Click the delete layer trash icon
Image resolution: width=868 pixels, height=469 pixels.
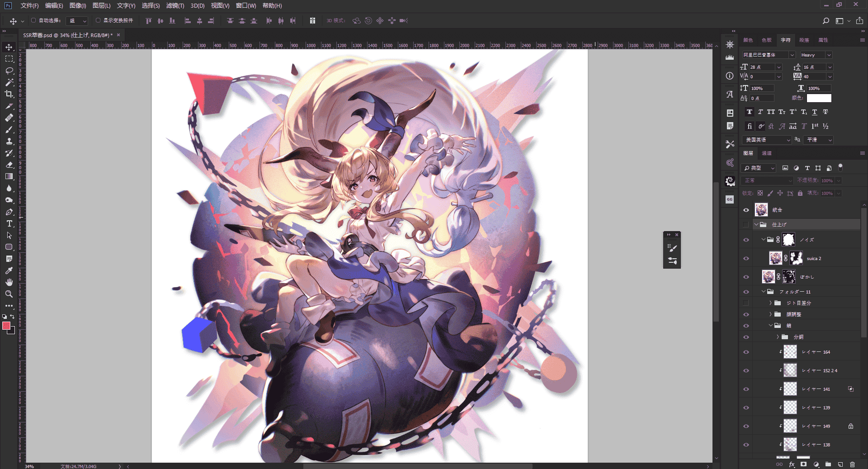[852, 464]
